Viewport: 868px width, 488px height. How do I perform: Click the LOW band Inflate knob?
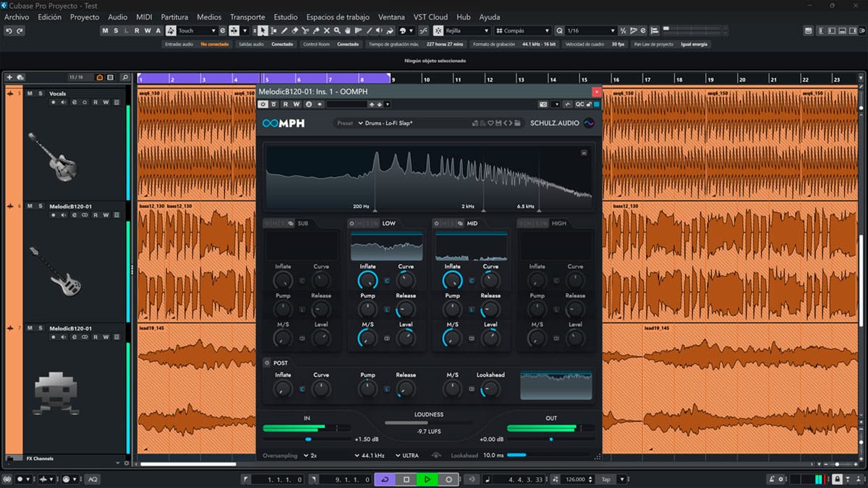click(x=367, y=281)
